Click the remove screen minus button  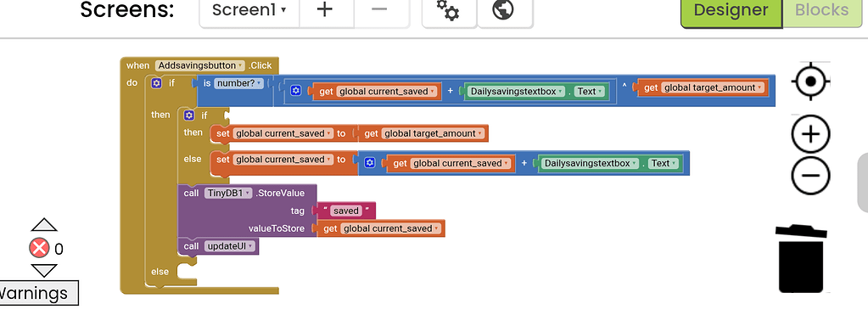tap(380, 9)
